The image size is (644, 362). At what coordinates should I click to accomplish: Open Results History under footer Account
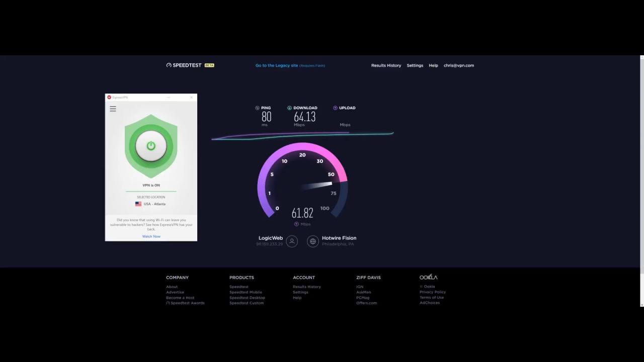coord(307,287)
